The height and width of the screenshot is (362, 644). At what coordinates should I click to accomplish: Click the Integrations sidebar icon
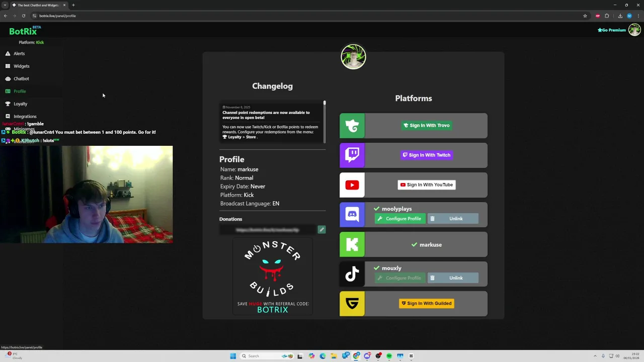8,116
